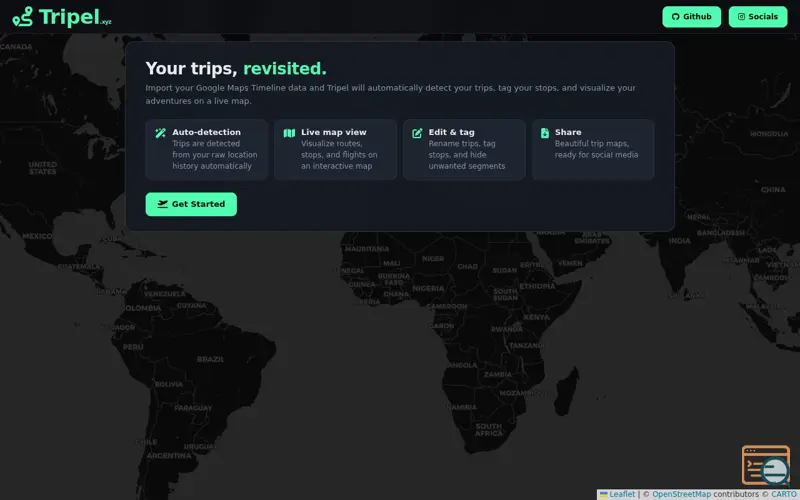Click the ETHIOPIA label on the map

click(x=537, y=286)
